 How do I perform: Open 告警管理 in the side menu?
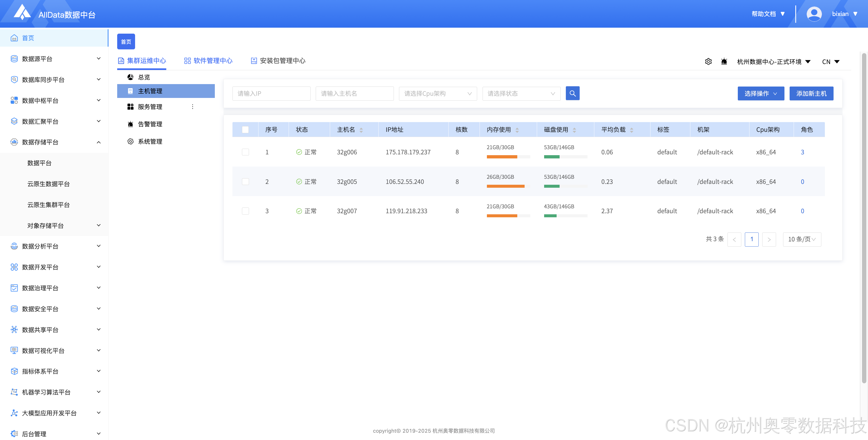click(x=150, y=124)
